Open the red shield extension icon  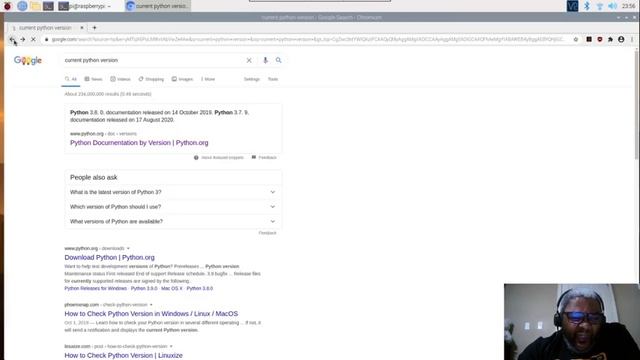point(600,40)
